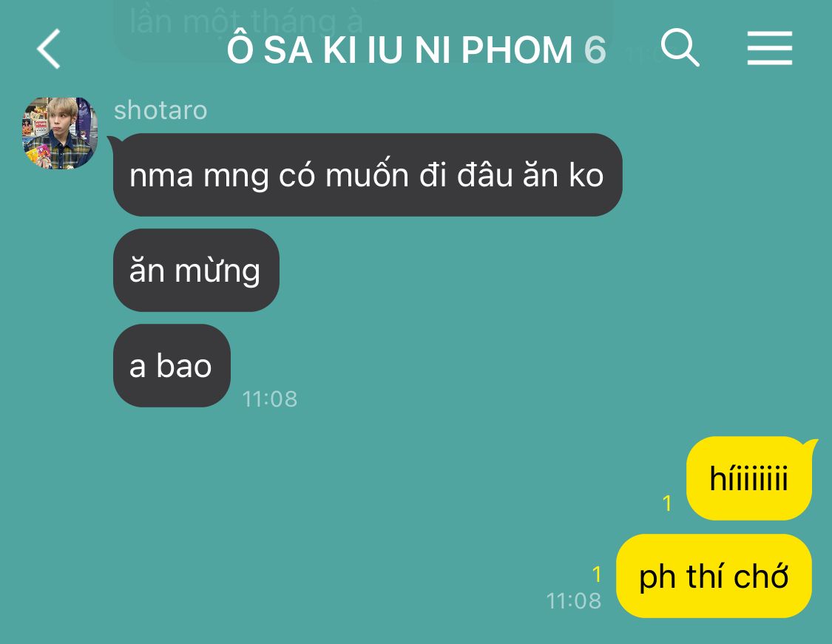Select the 'ăn mừng' message bubble

click(x=196, y=271)
